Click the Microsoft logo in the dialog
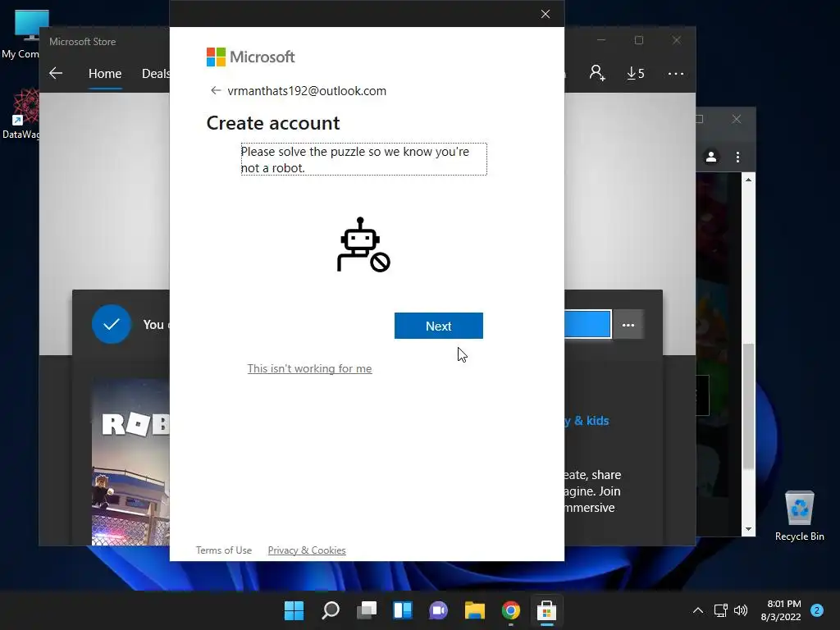Viewport: 840px width, 630px height. pos(250,57)
